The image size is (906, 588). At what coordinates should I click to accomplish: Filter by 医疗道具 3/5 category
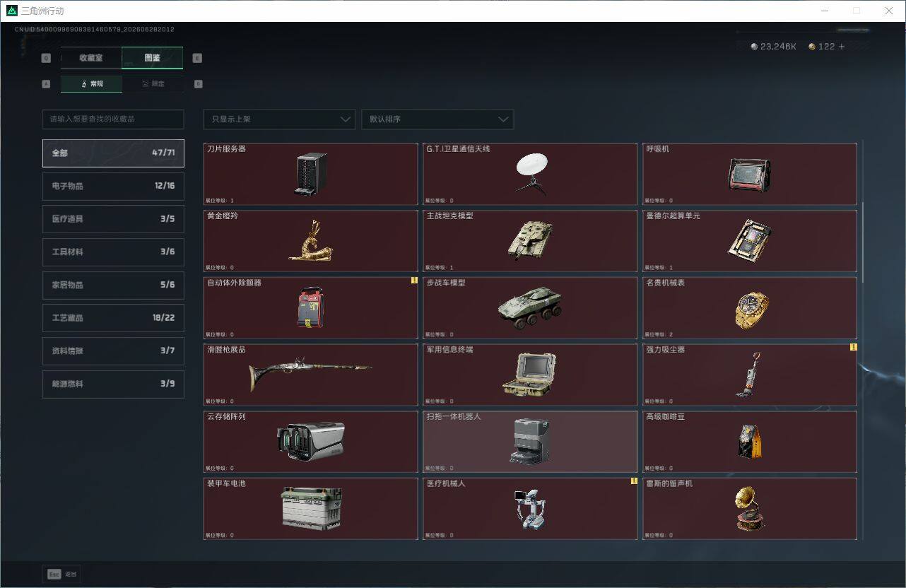tap(113, 219)
